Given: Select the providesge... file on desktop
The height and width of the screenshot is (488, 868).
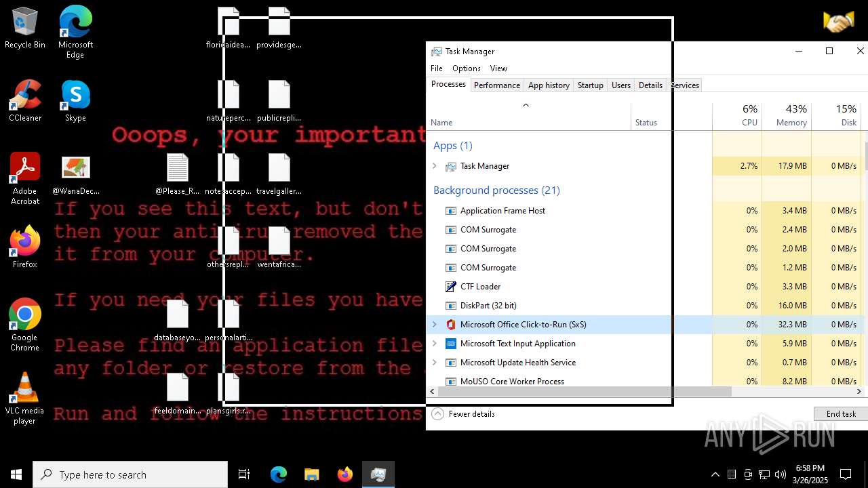Looking at the screenshot, I should (279, 28).
